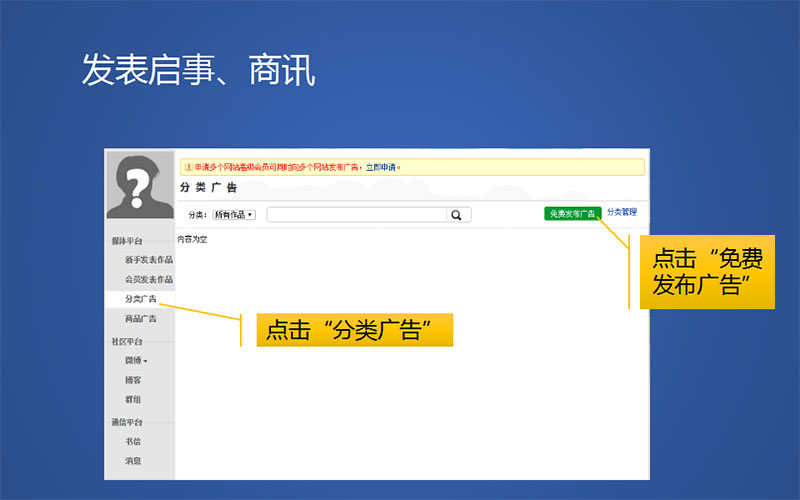Select 会员发表作品 in the sidebar
Viewport: 800px width, 500px height.
(x=148, y=280)
